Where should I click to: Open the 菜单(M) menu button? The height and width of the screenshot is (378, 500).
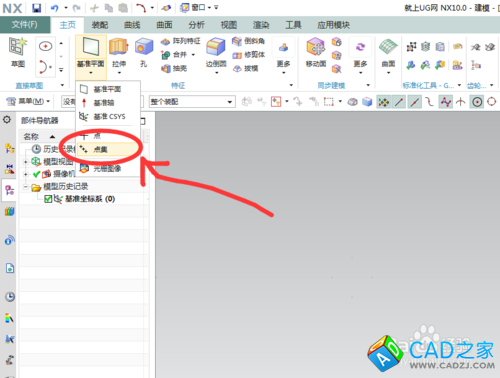[x=28, y=101]
